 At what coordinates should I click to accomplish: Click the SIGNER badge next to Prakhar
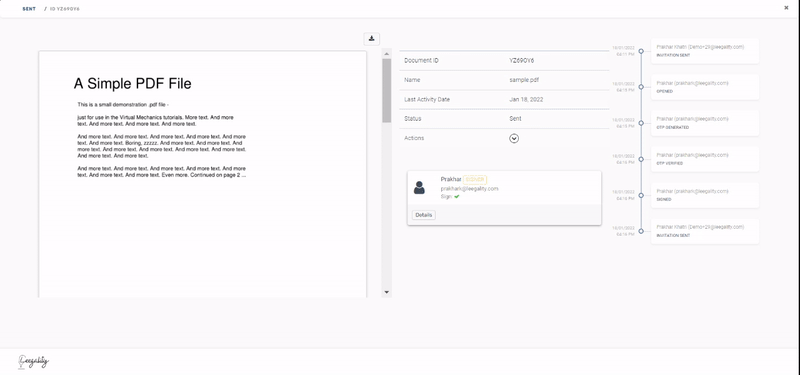pyautogui.click(x=475, y=180)
